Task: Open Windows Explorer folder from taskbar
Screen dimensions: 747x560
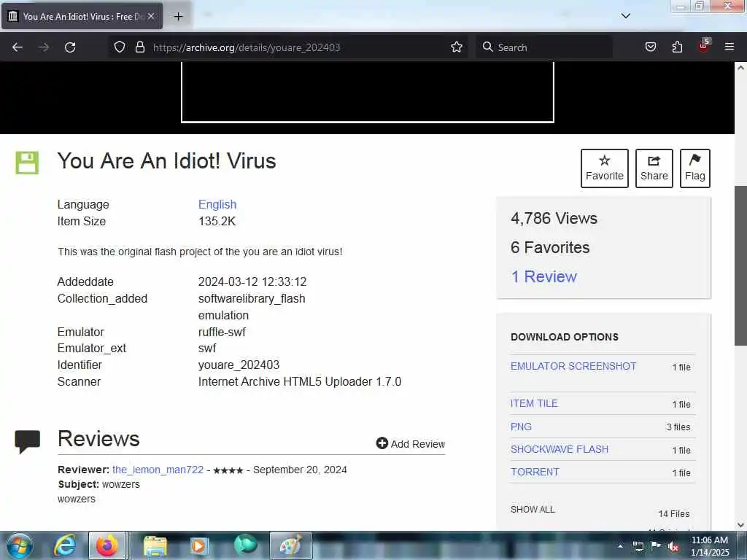Action: coord(155,545)
